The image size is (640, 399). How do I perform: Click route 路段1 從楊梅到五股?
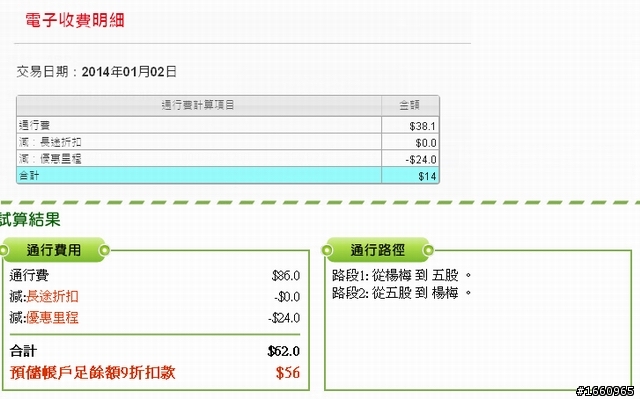pos(402,275)
